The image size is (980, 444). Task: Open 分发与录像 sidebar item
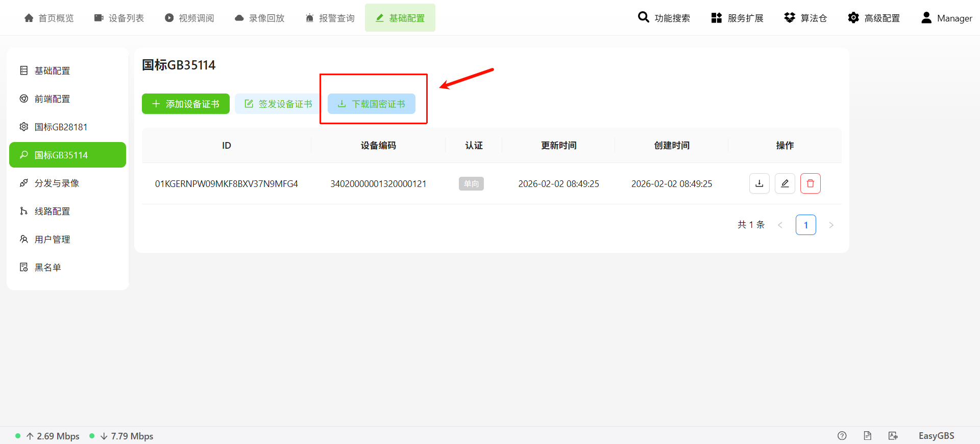67,183
